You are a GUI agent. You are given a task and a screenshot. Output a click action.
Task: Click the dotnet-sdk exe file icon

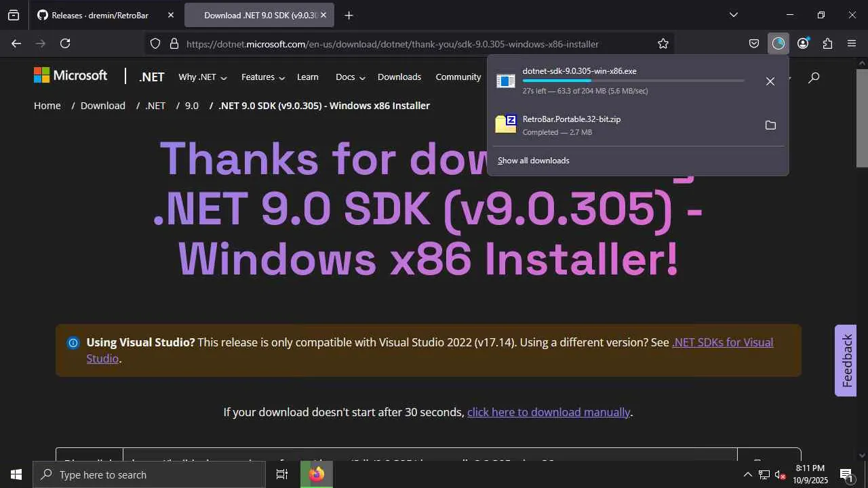point(506,81)
